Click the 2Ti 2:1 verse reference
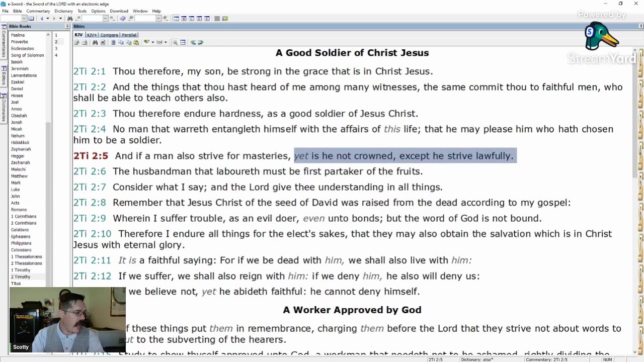The width and height of the screenshot is (644, 362). click(x=90, y=71)
